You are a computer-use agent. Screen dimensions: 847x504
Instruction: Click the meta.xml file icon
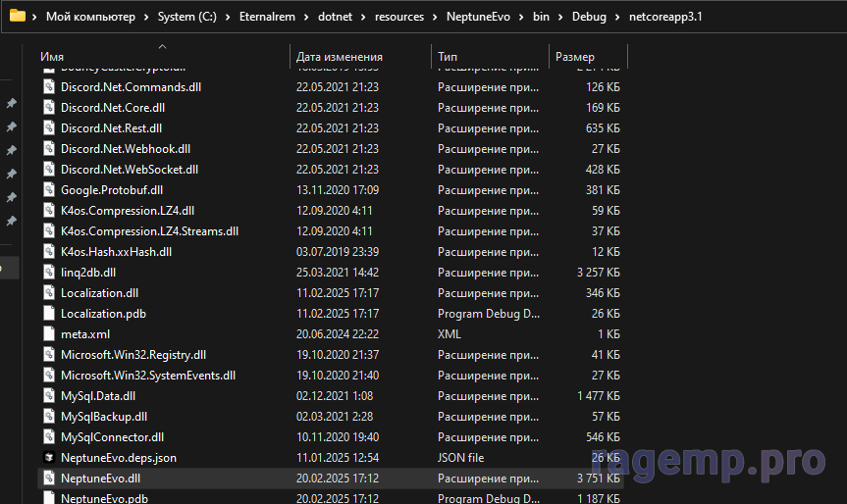[x=49, y=333]
